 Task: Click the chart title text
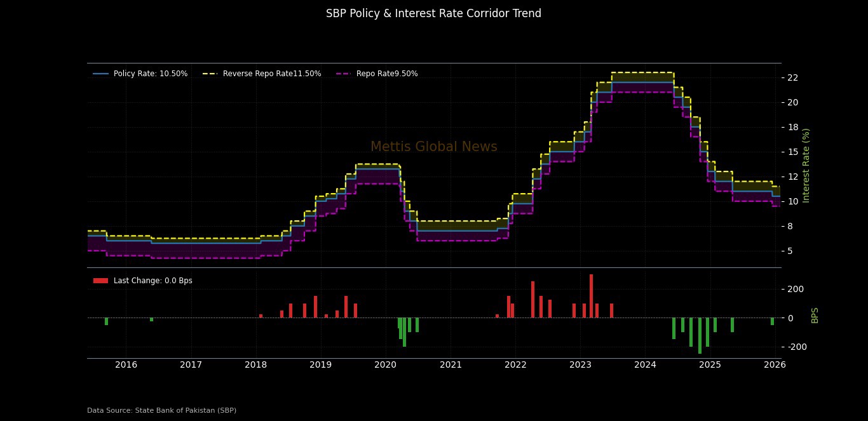coord(433,13)
